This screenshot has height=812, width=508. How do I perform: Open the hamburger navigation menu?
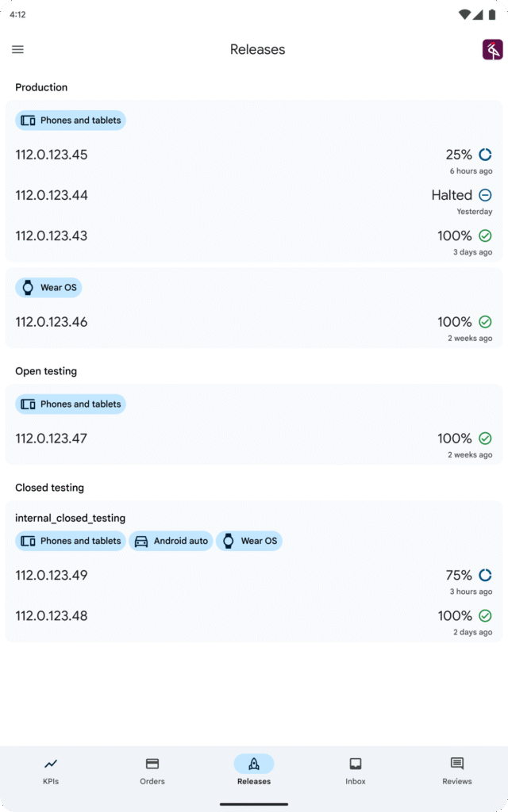coord(17,49)
